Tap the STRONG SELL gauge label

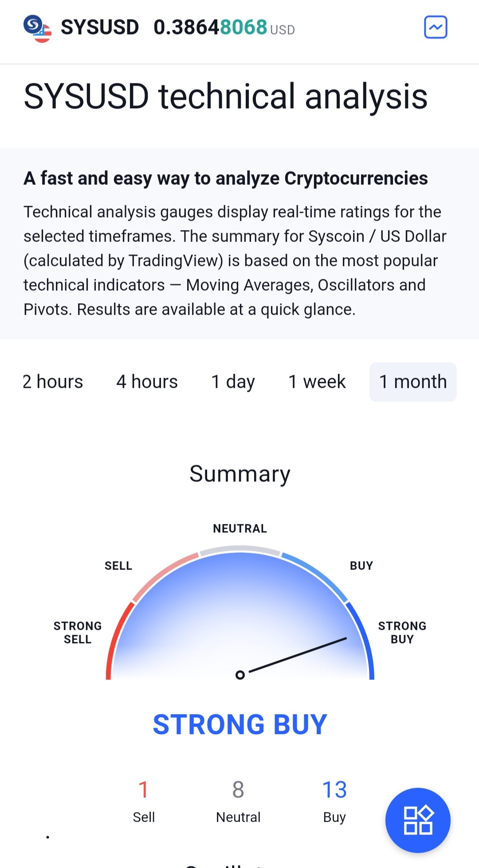click(78, 633)
